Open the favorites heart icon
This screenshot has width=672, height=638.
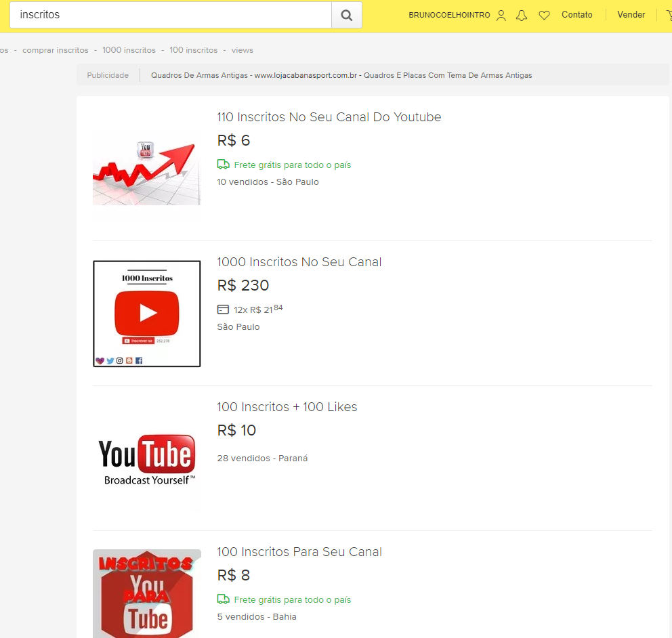pyautogui.click(x=544, y=16)
